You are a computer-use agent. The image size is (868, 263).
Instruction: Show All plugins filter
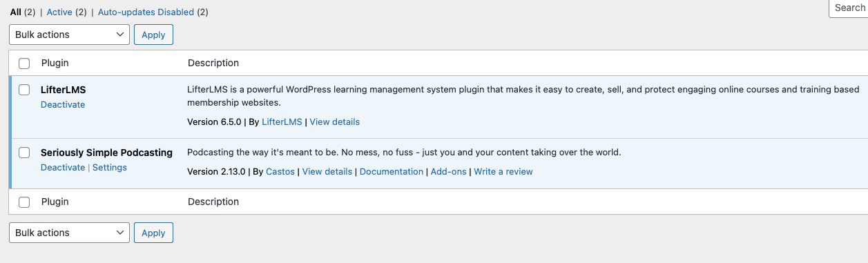(x=15, y=12)
